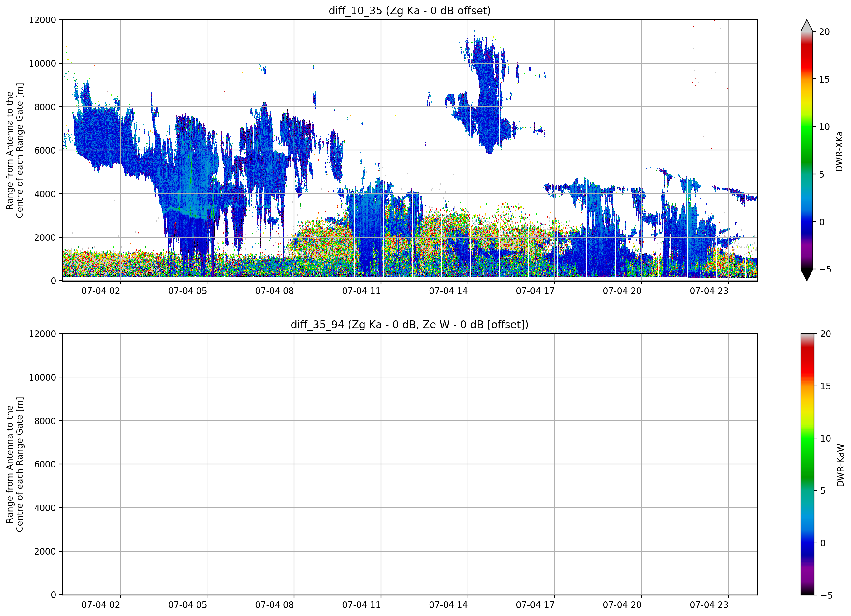Click the "07-04 23" tick under the top plot
The height and width of the screenshot is (616, 851).
coord(709,291)
